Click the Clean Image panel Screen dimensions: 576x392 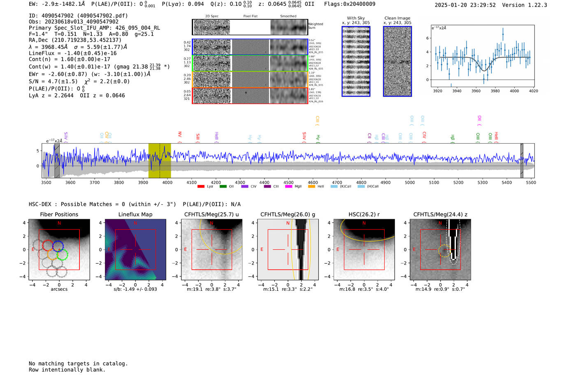point(397,61)
